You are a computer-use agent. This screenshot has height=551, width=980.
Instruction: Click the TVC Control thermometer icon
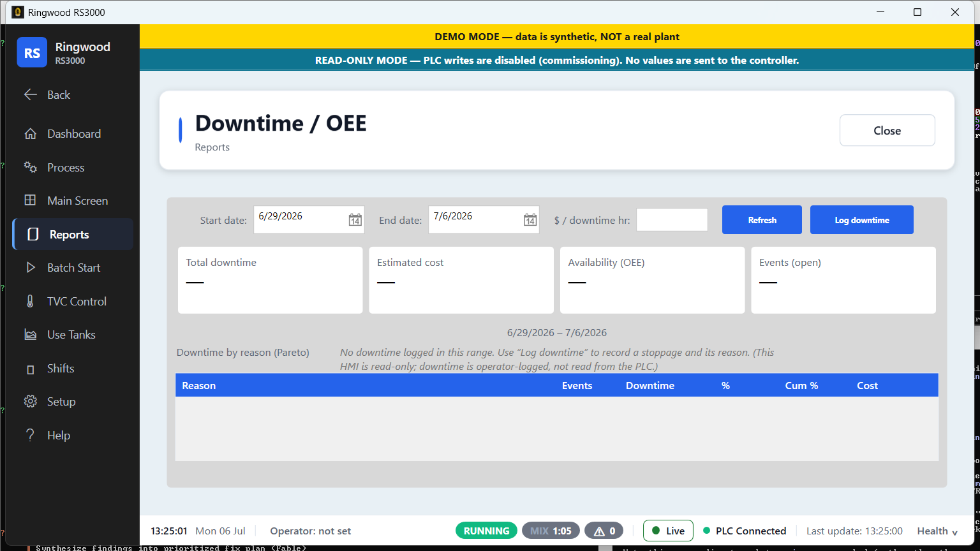(x=30, y=302)
